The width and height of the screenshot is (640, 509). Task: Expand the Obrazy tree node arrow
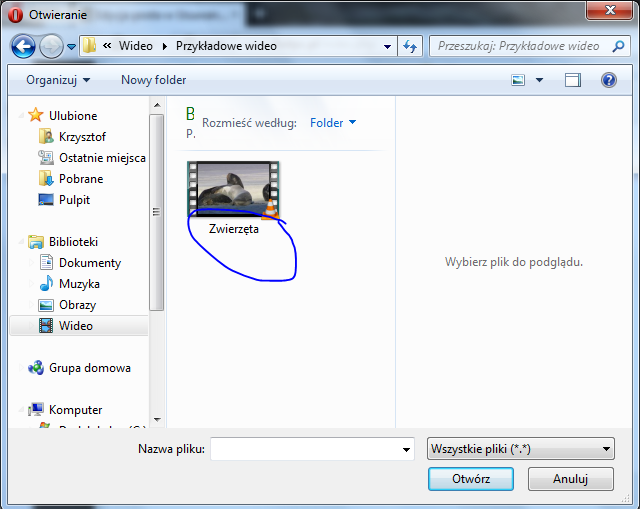[31, 305]
